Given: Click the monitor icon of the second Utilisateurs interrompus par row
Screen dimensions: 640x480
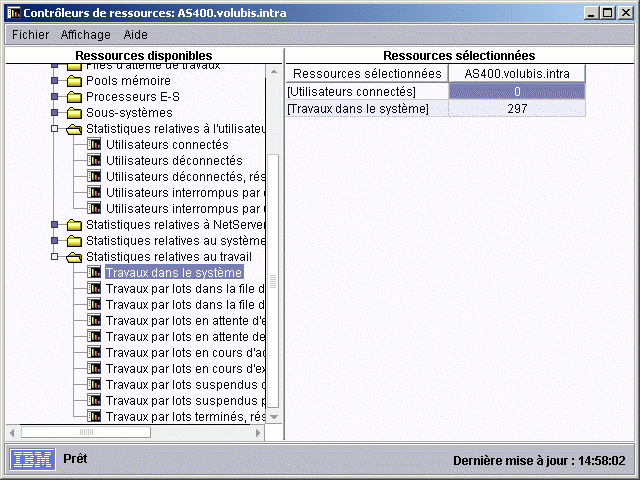Looking at the screenshot, I should 94,208.
